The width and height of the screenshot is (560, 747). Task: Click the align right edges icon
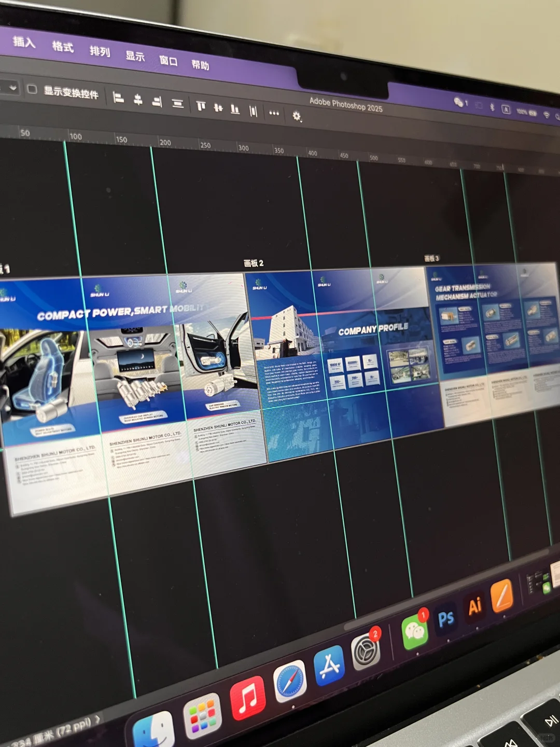[157, 102]
